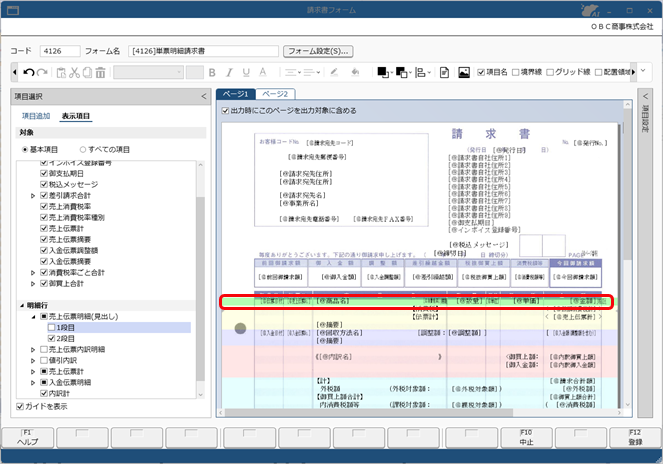Uncheck the 2段目 checkbox
The width and height of the screenshot is (664, 464).
coord(51,338)
